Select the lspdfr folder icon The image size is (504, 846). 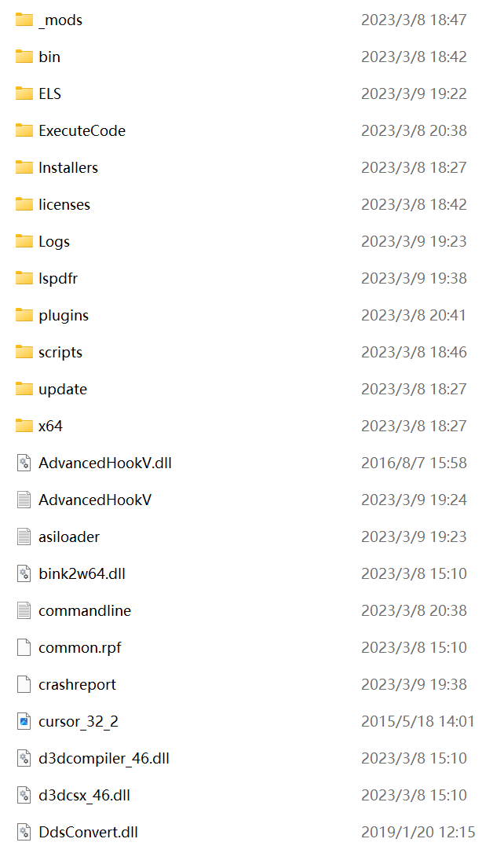click(24, 278)
